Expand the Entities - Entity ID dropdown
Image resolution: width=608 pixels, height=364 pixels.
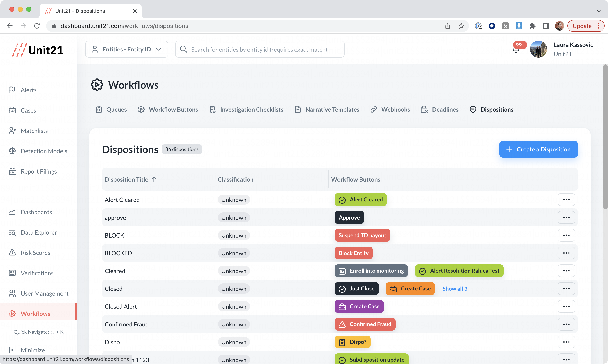click(127, 49)
